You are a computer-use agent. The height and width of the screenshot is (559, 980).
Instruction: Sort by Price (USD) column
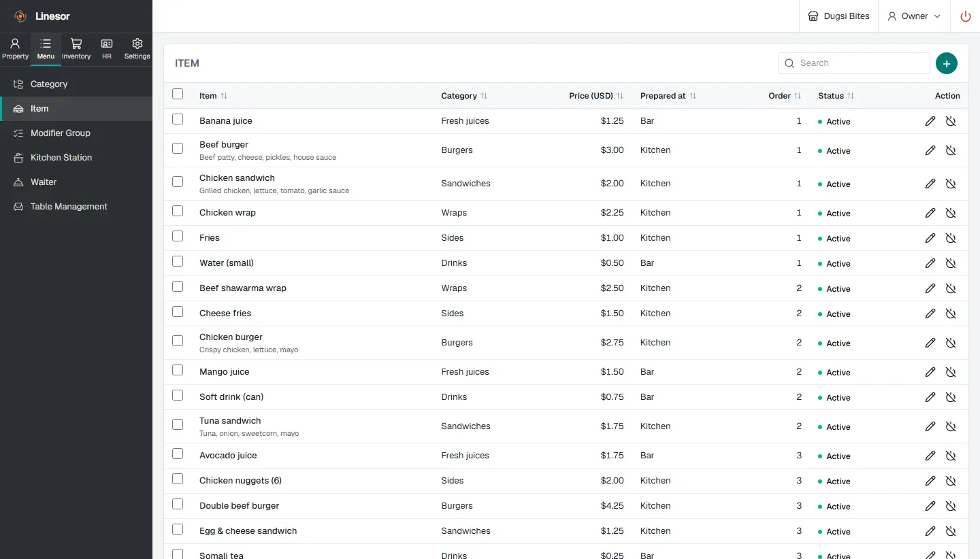pyautogui.click(x=596, y=96)
